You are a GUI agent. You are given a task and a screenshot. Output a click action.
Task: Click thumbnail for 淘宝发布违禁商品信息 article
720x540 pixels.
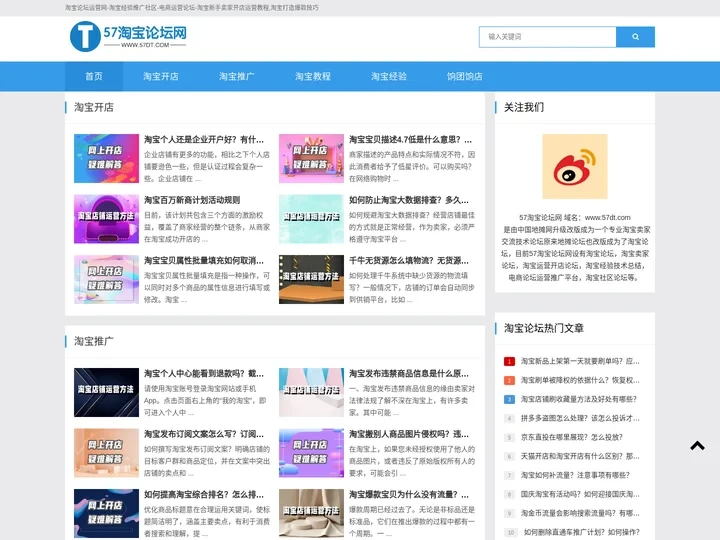pyautogui.click(x=311, y=393)
